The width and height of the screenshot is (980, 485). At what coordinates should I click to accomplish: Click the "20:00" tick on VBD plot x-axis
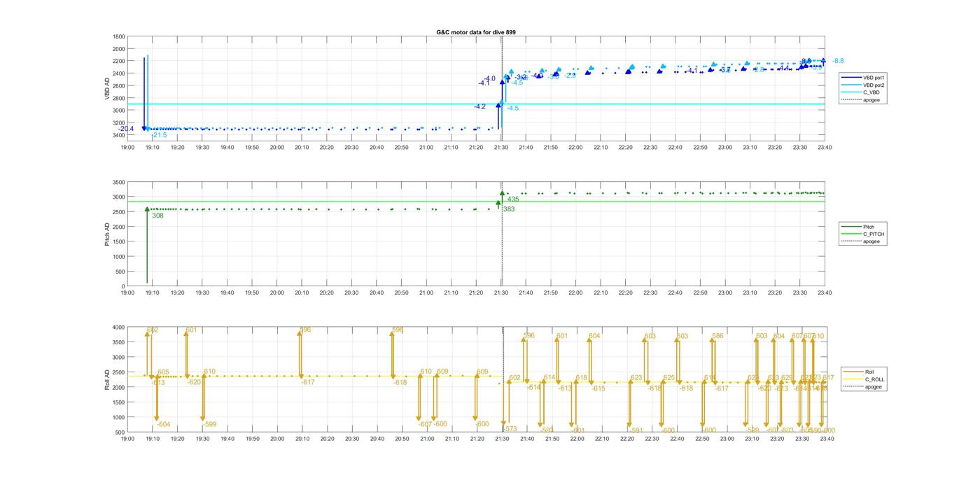(277, 147)
